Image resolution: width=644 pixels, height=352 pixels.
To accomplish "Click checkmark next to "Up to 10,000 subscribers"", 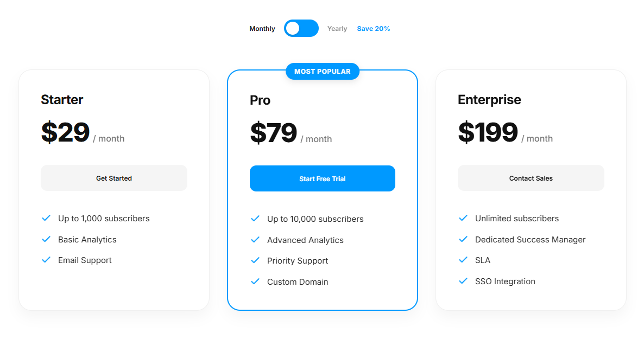I will [255, 219].
